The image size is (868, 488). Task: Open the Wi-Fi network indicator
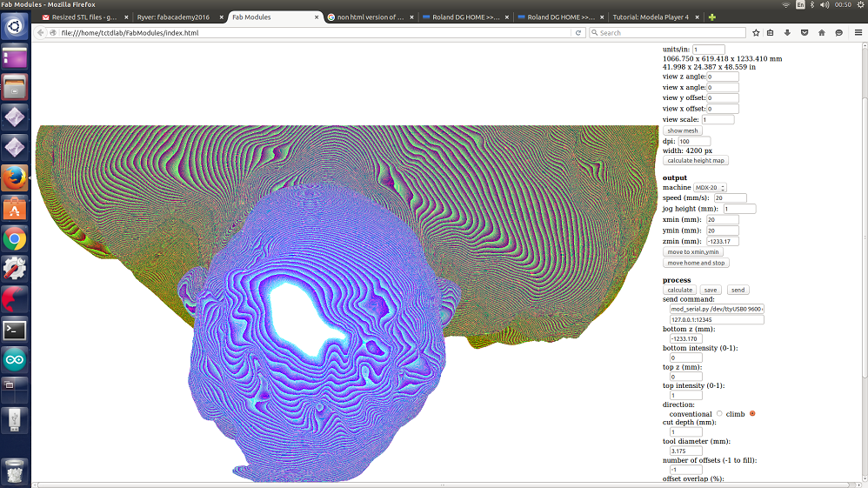coord(785,4)
